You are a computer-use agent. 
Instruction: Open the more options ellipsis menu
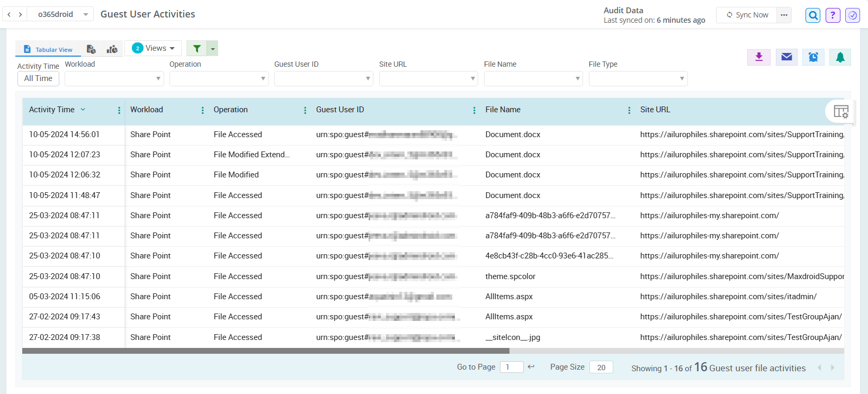click(784, 15)
